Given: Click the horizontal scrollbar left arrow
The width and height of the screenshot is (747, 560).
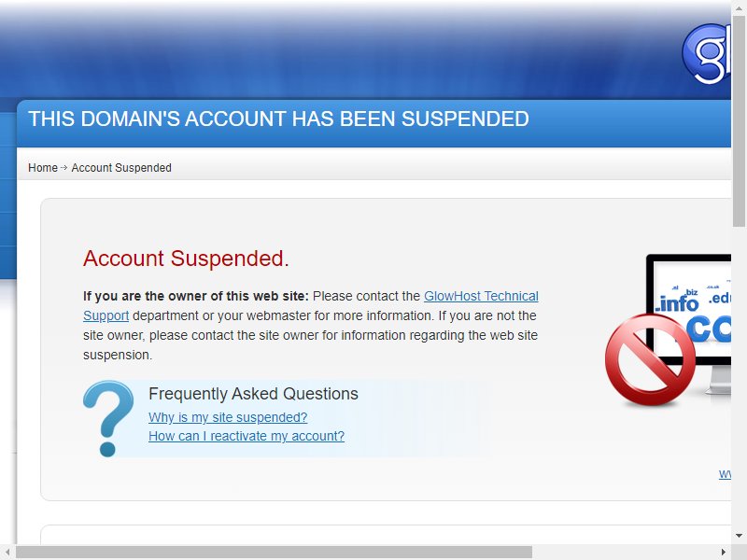Looking at the screenshot, I should click(7, 552).
